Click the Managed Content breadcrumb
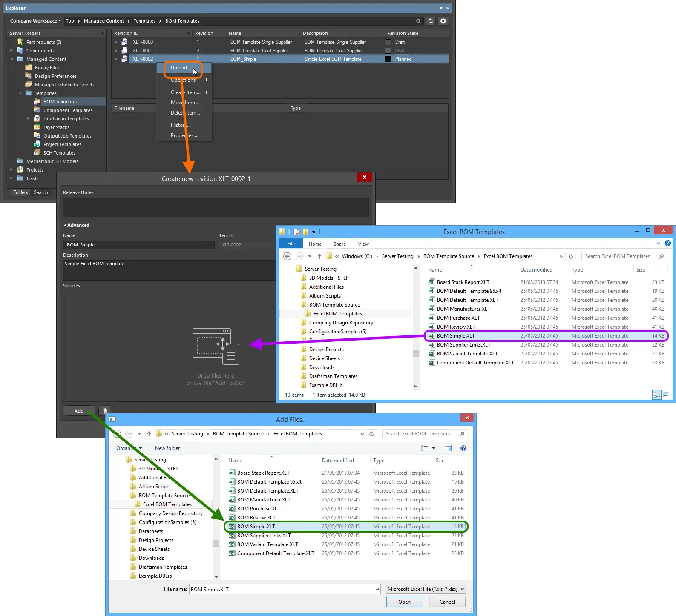The image size is (676, 616). [x=104, y=21]
